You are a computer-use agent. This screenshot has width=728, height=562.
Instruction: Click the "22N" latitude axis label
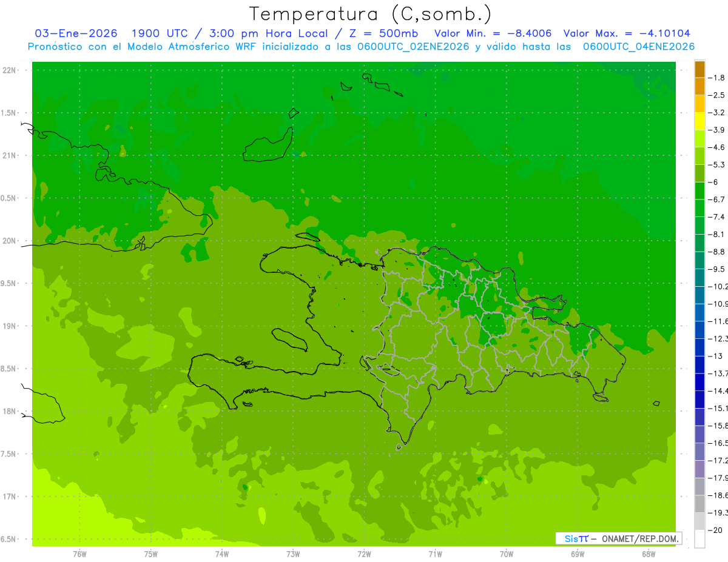pos(10,70)
